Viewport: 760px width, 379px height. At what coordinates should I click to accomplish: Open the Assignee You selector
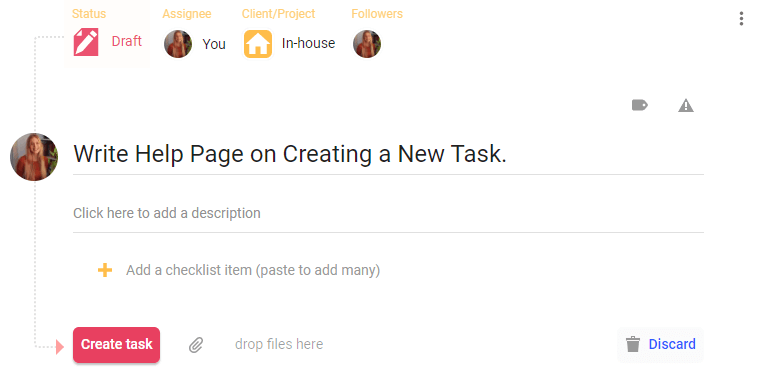point(195,44)
